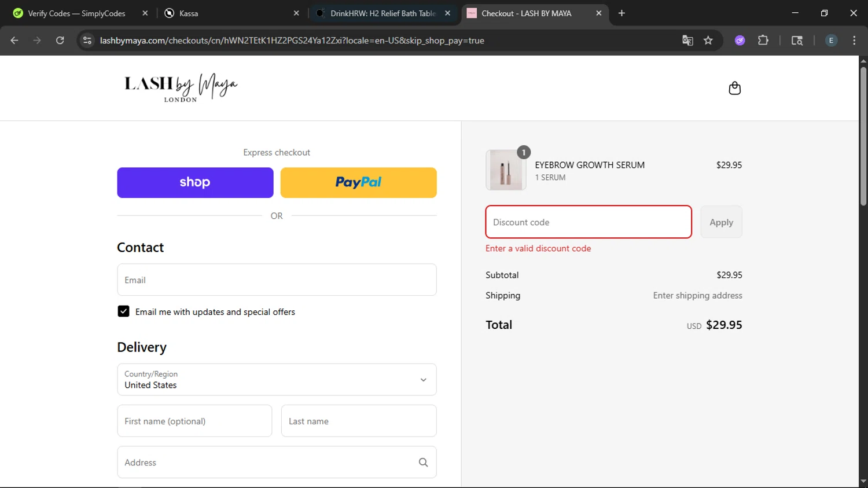Click the Shipping label

(x=503, y=295)
